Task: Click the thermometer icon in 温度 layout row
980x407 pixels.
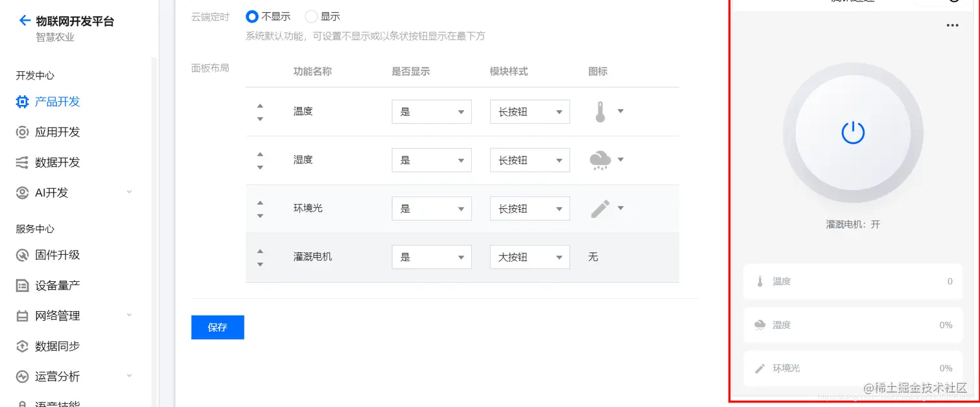Action: (x=600, y=111)
